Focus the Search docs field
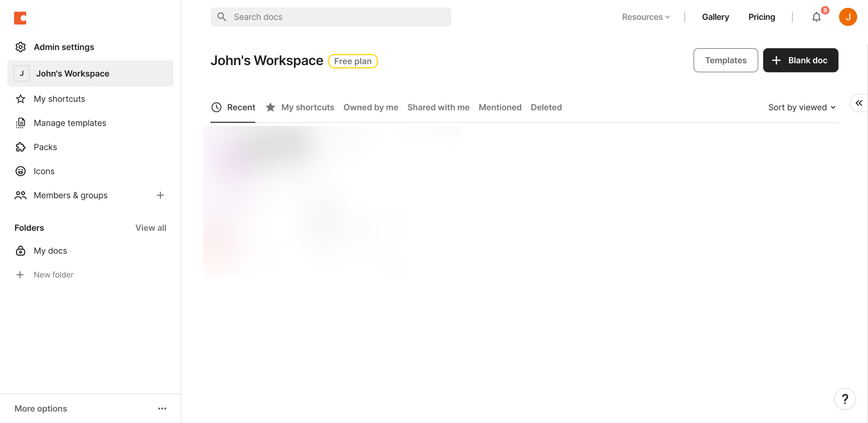 [331, 17]
